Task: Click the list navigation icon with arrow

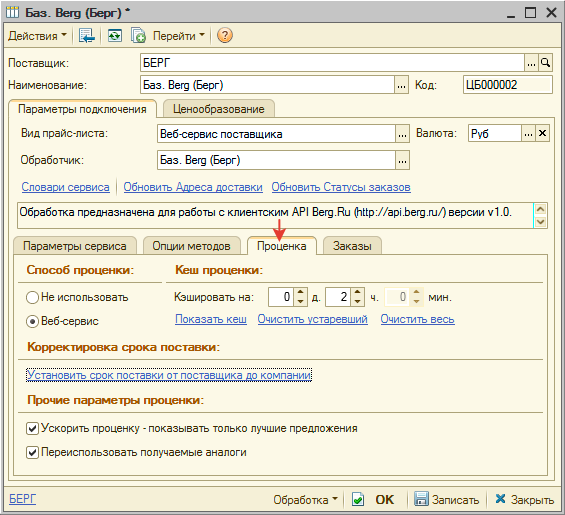Action: coord(86,36)
